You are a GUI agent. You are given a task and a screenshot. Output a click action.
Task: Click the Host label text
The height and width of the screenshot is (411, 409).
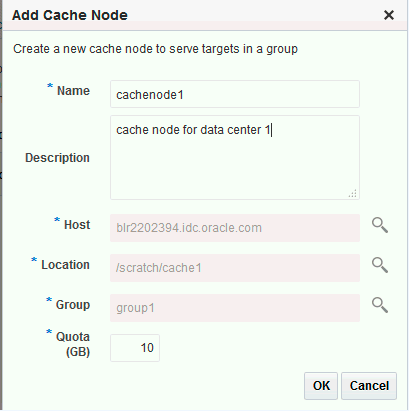[x=77, y=225]
